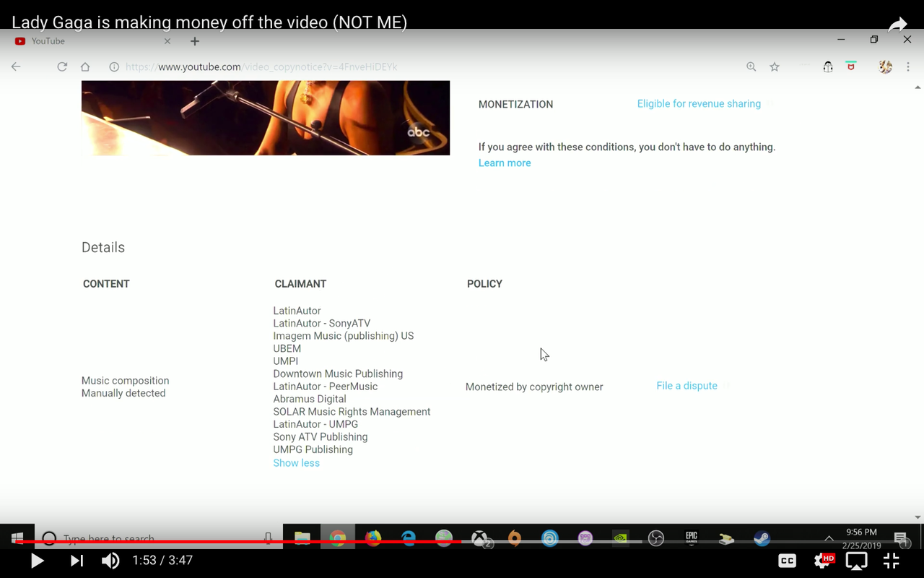Click the video title text
The image size is (924, 578).
(209, 22)
